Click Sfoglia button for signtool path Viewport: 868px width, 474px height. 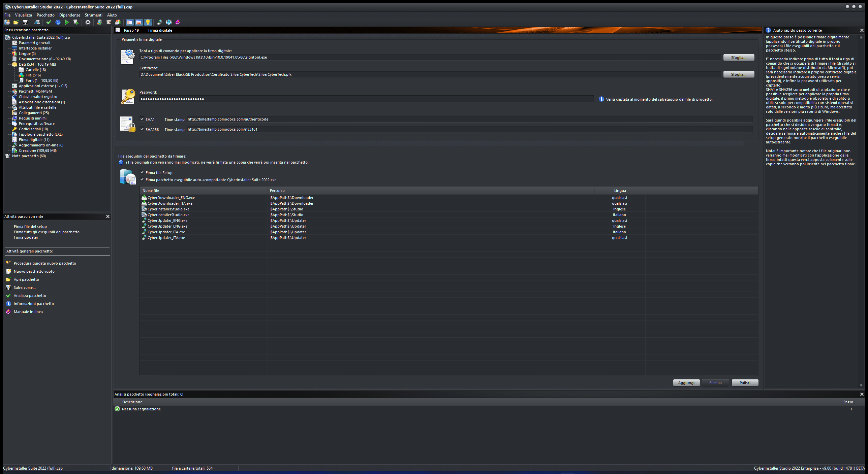pyautogui.click(x=739, y=58)
